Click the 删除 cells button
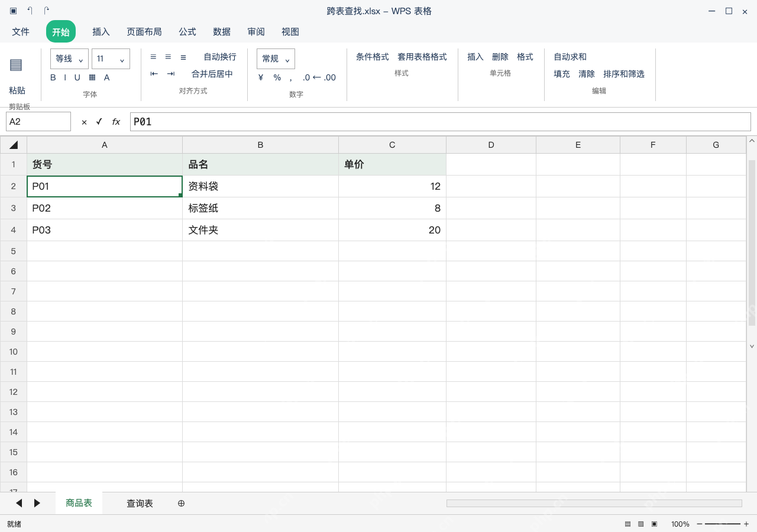757x532 pixels. (x=500, y=57)
